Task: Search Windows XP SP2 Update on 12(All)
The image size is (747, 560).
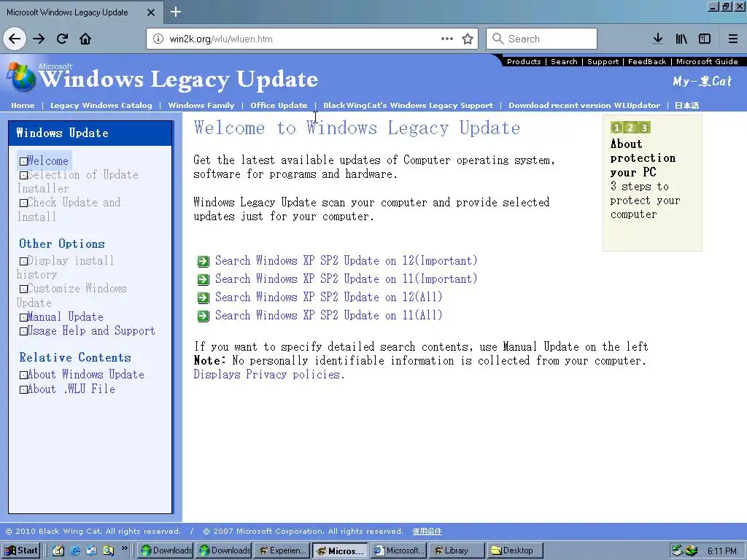Action: (329, 297)
